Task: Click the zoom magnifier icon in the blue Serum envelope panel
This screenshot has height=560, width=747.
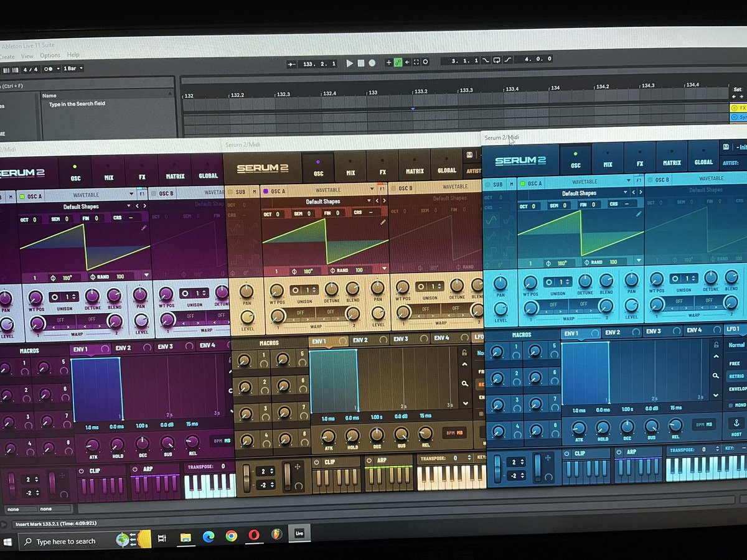Action: tap(716, 376)
